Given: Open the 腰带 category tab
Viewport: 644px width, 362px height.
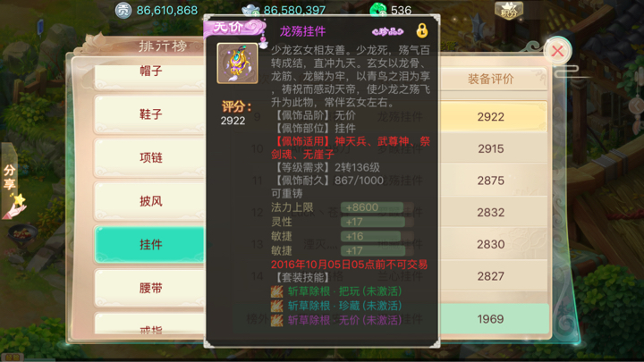Looking at the screenshot, I should [x=150, y=288].
